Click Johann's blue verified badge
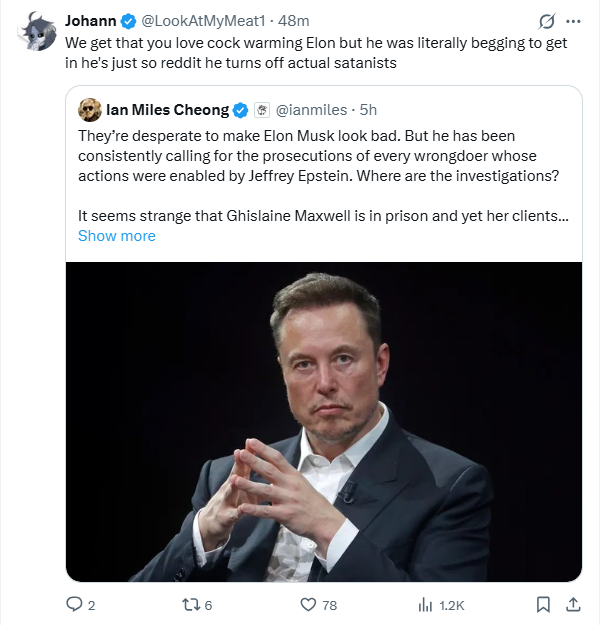600x625 pixels. pos(129,21)
